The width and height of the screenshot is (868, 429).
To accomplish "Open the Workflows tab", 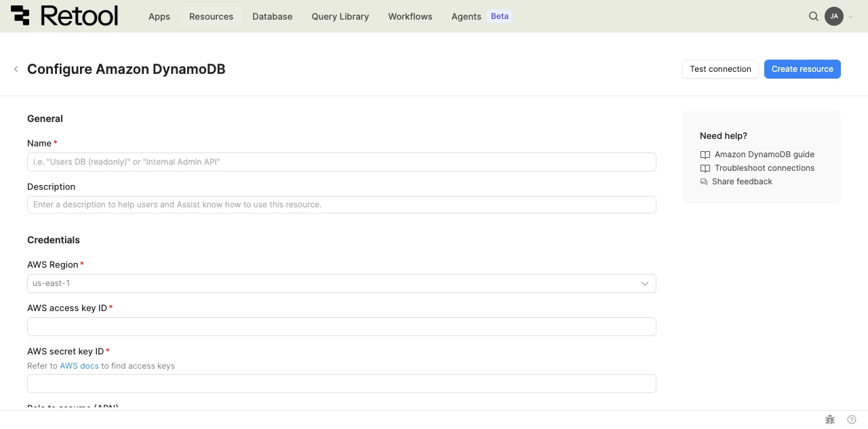I will [x=410, y=16].
